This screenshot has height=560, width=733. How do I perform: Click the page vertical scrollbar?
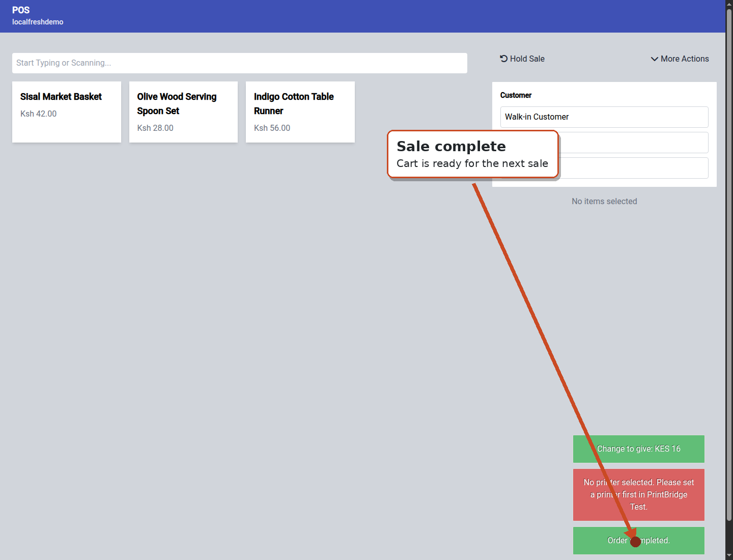[x=729, y=265]
